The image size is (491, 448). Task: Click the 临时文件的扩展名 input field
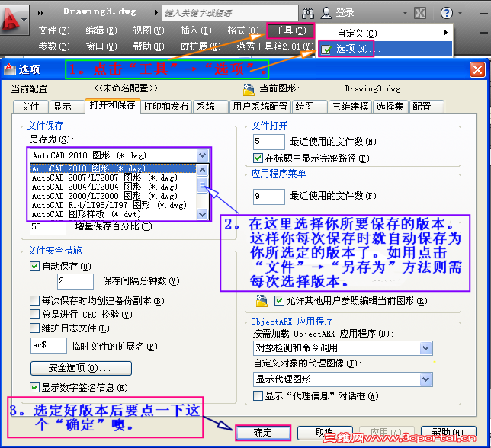[49, 345]
